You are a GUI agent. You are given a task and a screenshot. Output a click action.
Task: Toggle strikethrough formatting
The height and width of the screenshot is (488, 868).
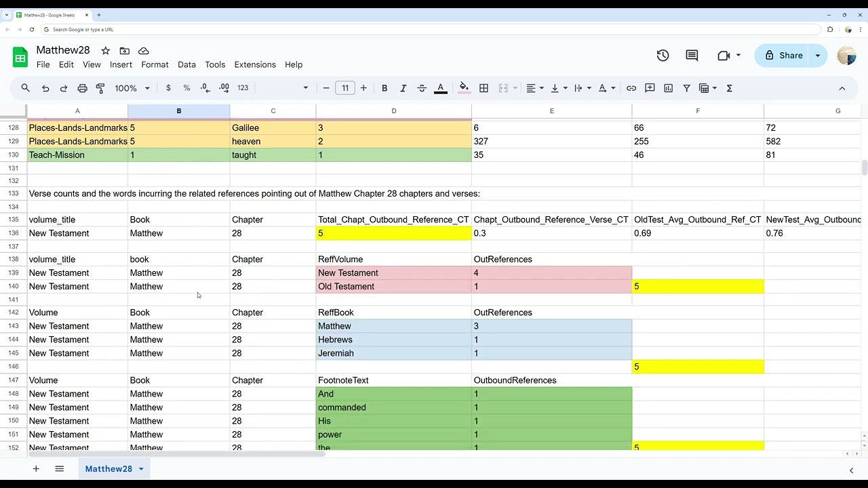tap(422, 88)
